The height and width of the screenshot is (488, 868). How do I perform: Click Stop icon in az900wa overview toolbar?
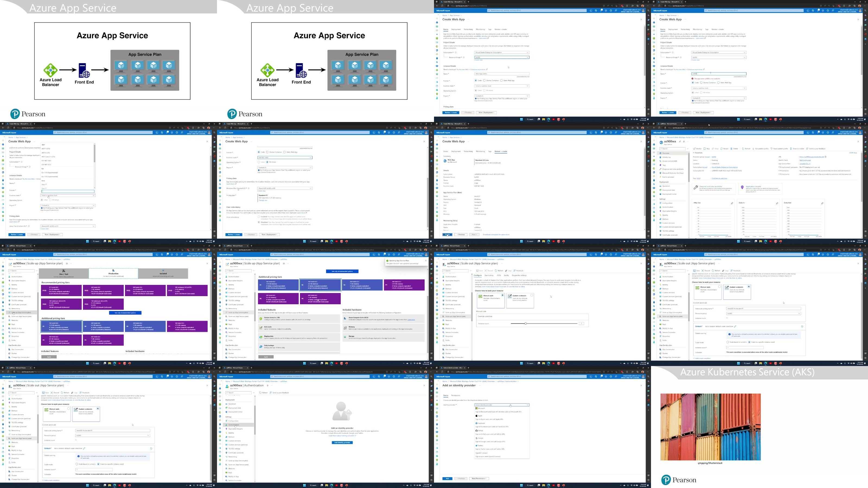[x=705, y=149]
